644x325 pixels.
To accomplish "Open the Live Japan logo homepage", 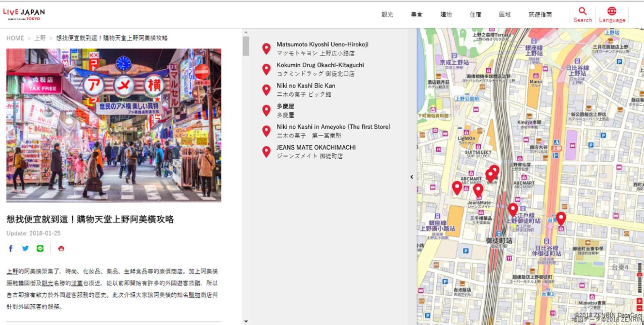I will 24,14.
